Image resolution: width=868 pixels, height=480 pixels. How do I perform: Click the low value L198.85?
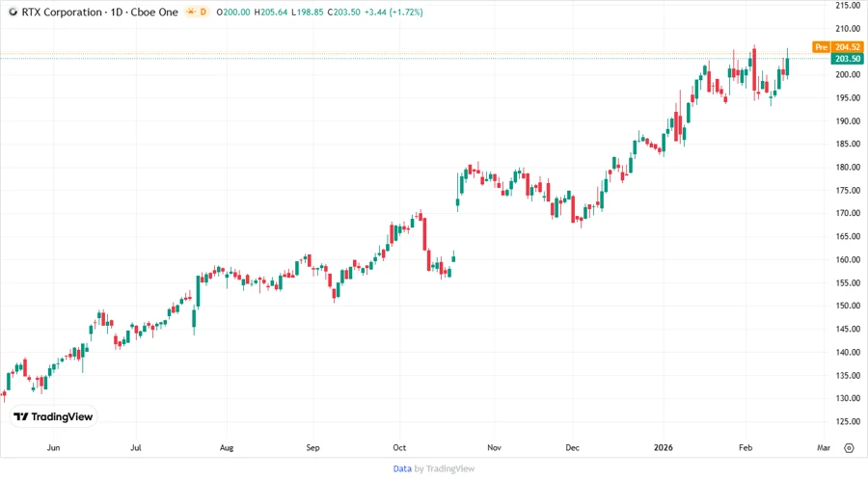click(x=308, y=13)
